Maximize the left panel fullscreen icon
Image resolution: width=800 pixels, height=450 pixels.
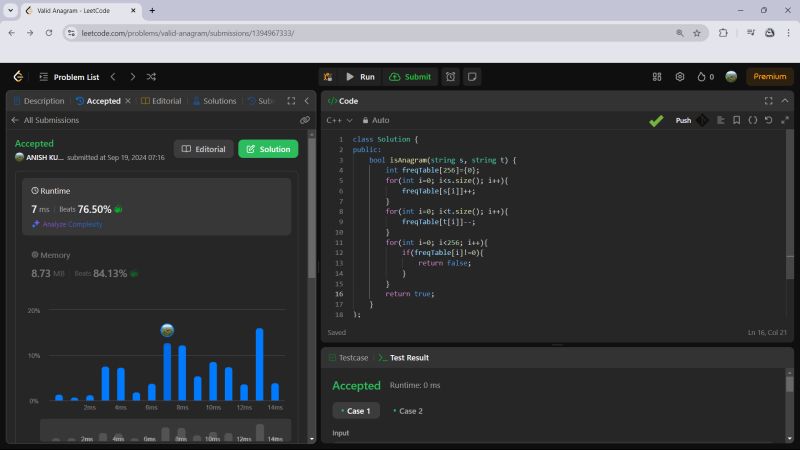(x=291, y=101)
